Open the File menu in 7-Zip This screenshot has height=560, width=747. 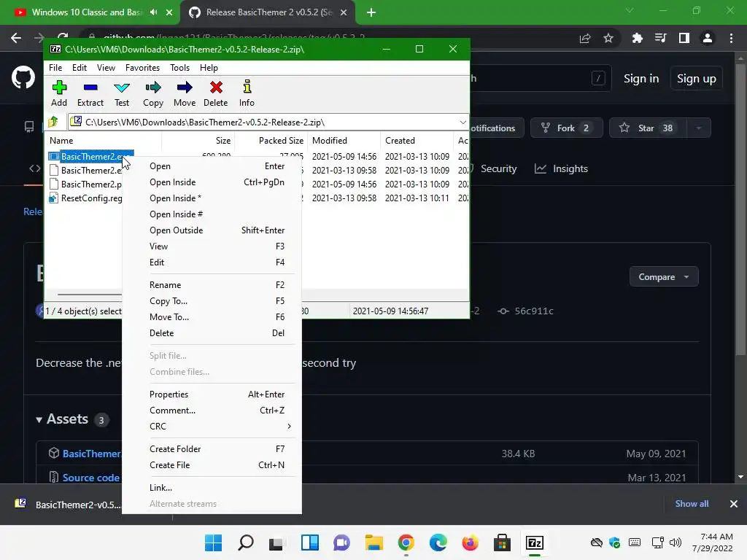(55, 68)
